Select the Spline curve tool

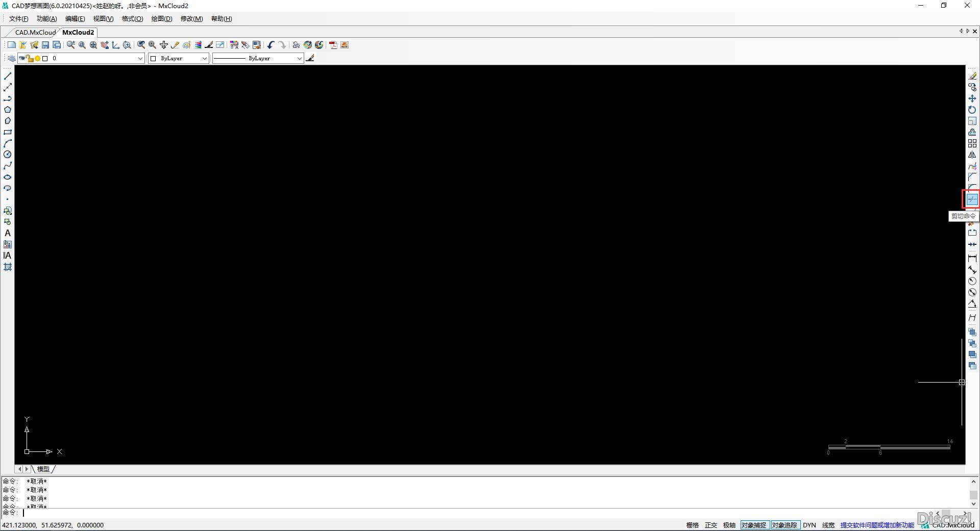pos(8,166)
